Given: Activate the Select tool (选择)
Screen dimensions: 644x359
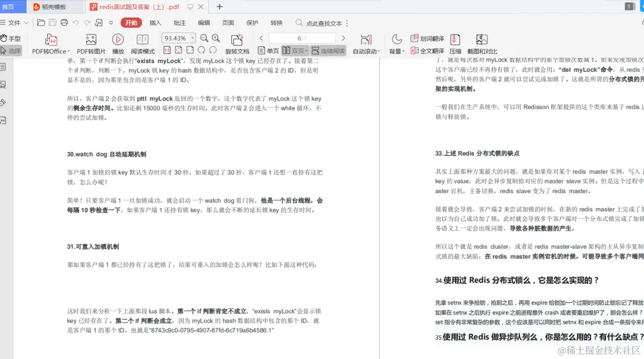Looking at the screenshot, I should click(11, 51).
